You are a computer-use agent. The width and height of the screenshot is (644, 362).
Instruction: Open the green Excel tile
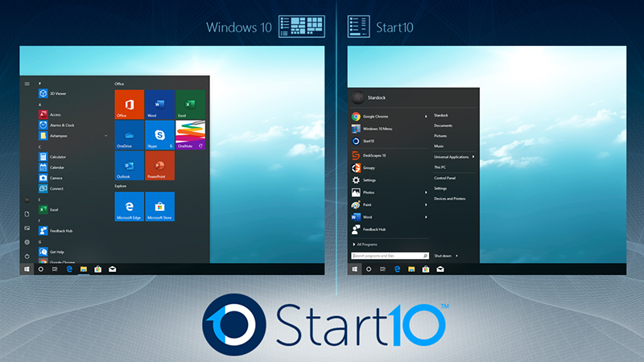(190, 105)
